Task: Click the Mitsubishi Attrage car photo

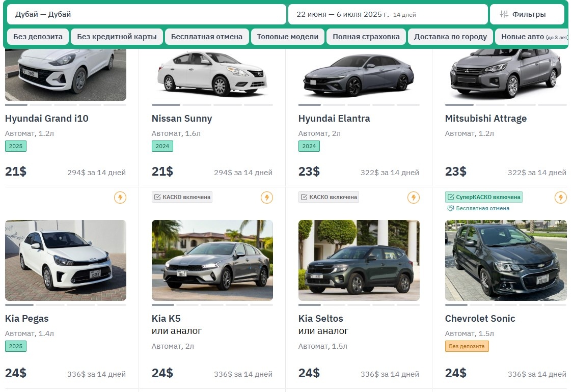Action: tap(505, 74)
